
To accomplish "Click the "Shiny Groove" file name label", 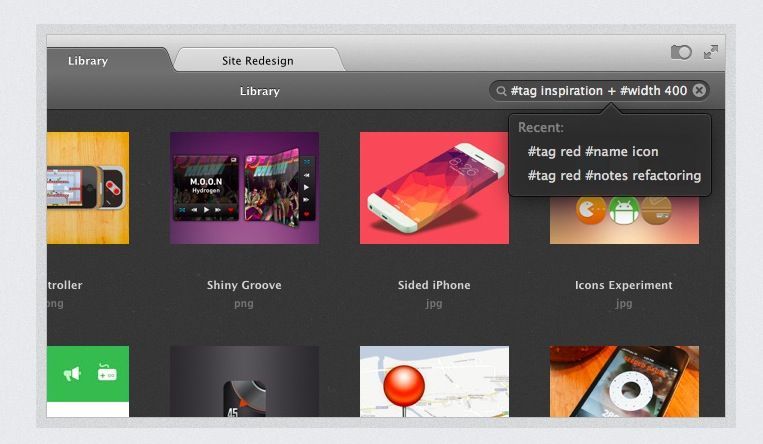I will tap(244, 285).
